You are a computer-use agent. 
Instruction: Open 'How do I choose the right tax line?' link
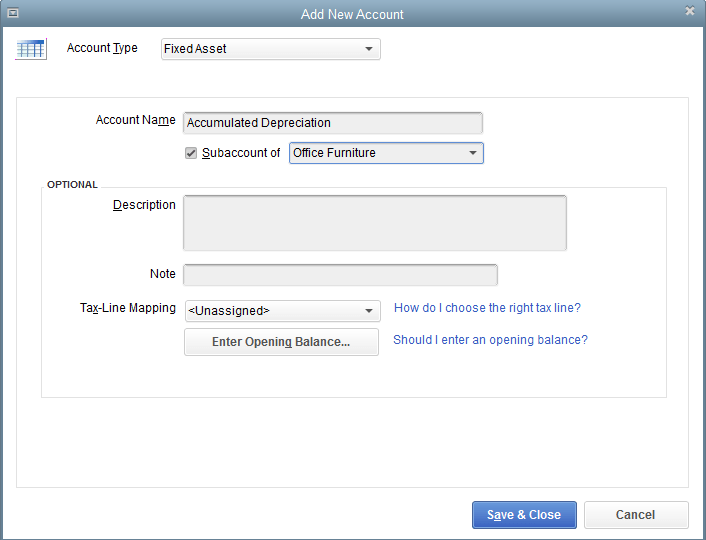487,308
